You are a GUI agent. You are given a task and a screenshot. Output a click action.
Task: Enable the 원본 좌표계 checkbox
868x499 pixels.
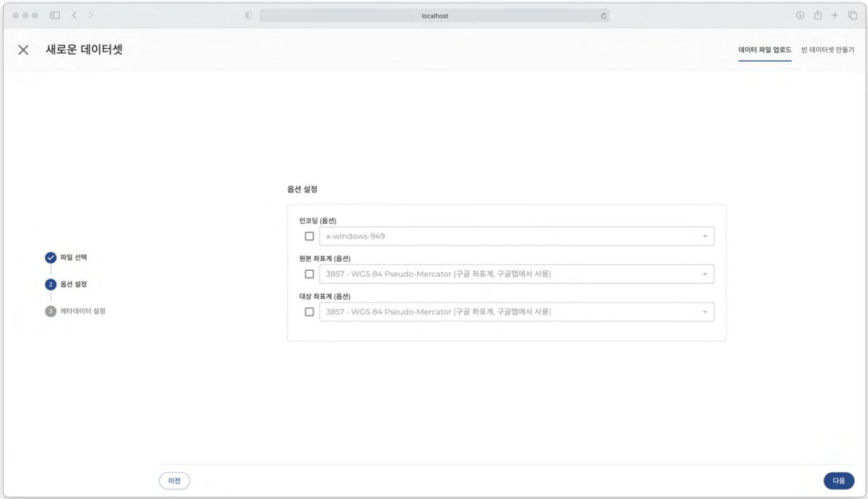(x=309, y=274)
